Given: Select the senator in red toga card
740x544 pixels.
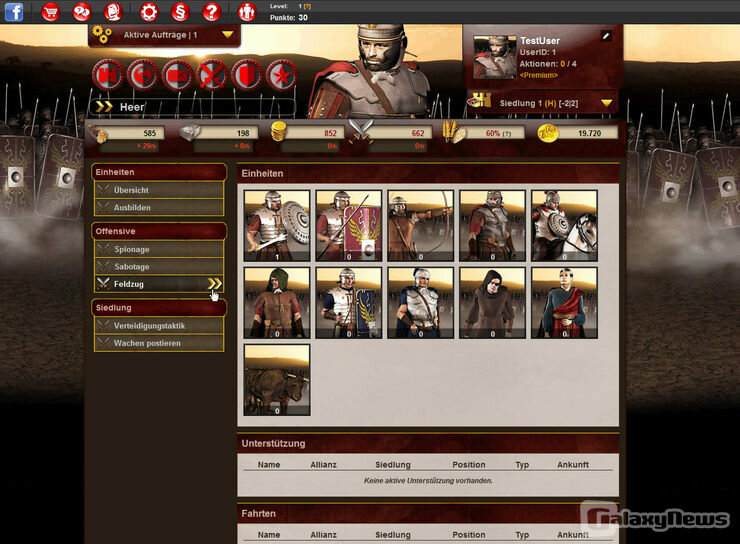Looking at the screenshot, I should click(x=564, y=303).
